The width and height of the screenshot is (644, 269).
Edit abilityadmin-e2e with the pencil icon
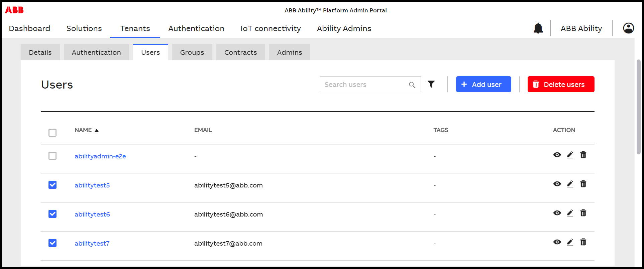pyautogui.click(x=570, y=155)
